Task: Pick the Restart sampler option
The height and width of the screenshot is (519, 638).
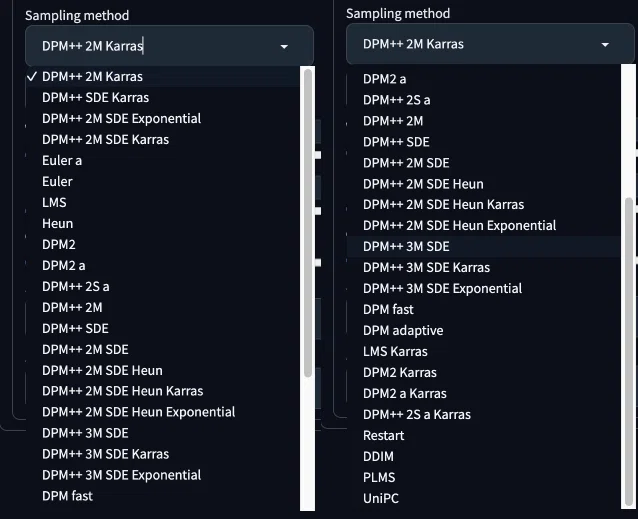Action: click(484, 436)
